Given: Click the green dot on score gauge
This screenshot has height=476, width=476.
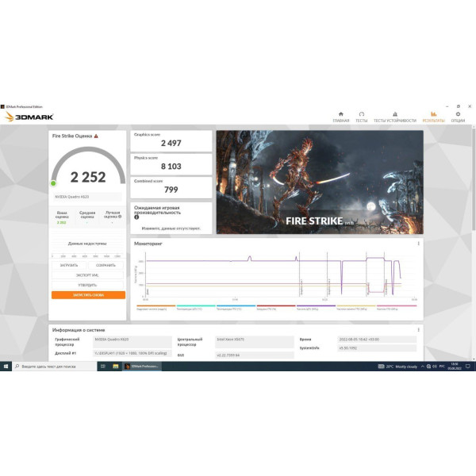Looking at the screenshot, I should tap(53, 183).
